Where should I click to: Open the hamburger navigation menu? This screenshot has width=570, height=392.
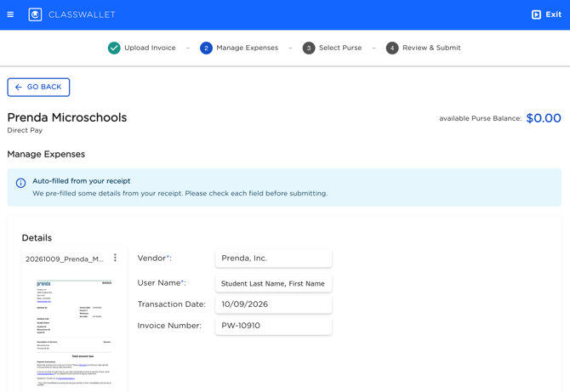tap(10, 14)
